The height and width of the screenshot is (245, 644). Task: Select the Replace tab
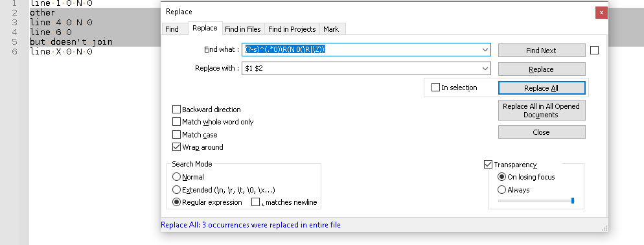pos(205,28)
